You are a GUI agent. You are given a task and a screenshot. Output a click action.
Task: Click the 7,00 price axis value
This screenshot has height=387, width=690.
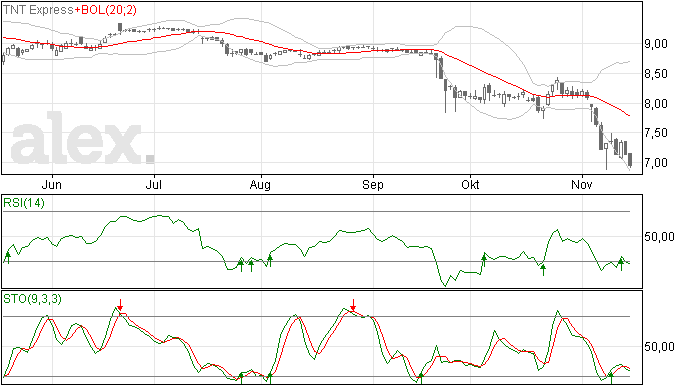(656, 163)
